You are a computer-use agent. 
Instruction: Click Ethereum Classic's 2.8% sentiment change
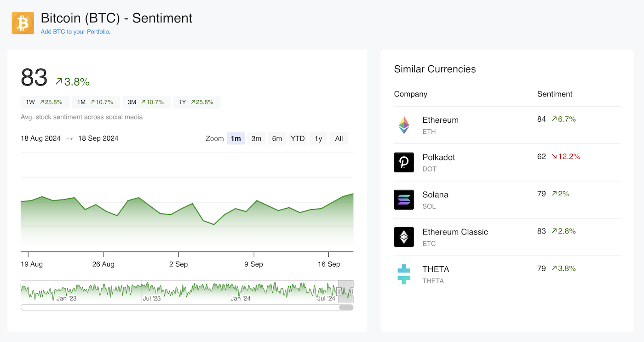pos(563,231)
